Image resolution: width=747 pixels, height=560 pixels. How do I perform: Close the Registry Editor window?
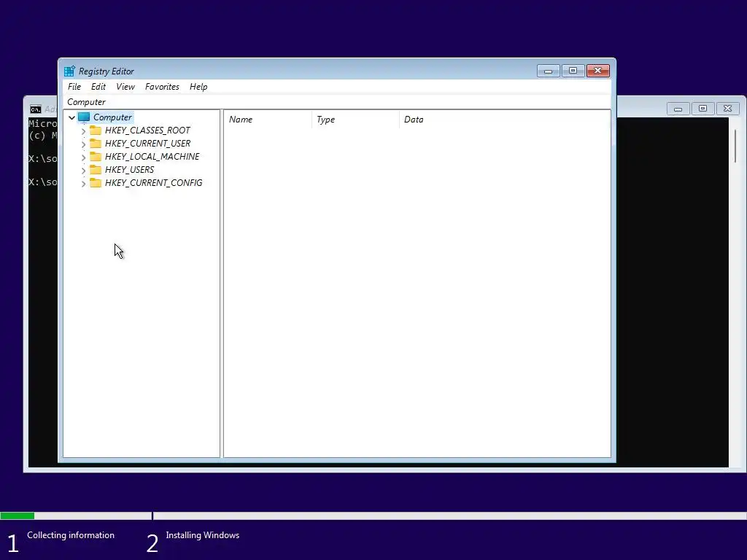pyautogui.click(x=598, y=71)
